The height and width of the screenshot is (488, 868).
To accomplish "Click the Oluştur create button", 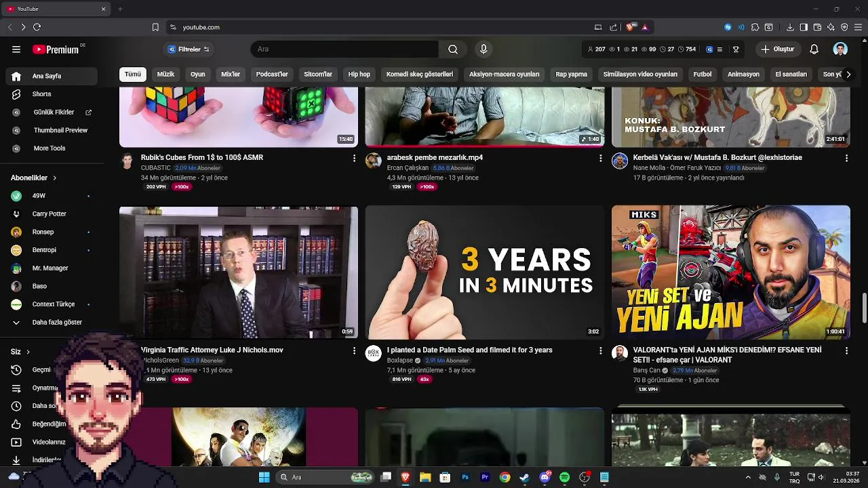I will tap(777, 49).
